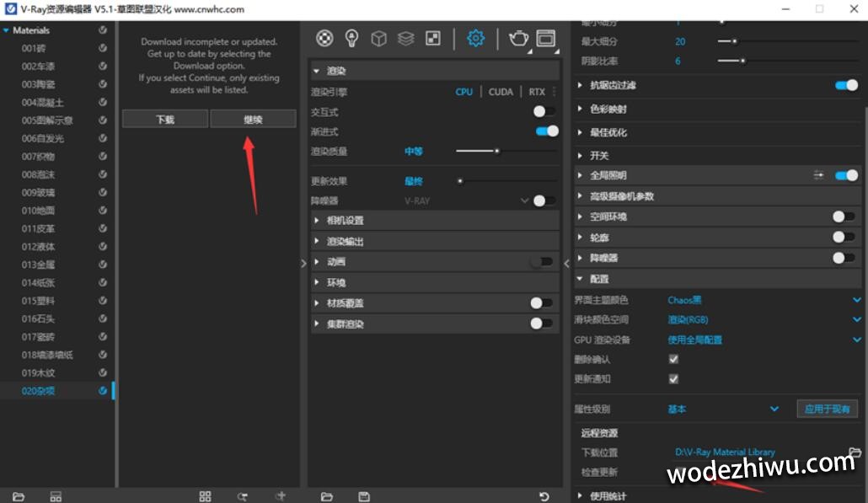The image size is (868, 503).
Task: Open the 界面主题颜色 dropdown
Action: tap(764, 300)
